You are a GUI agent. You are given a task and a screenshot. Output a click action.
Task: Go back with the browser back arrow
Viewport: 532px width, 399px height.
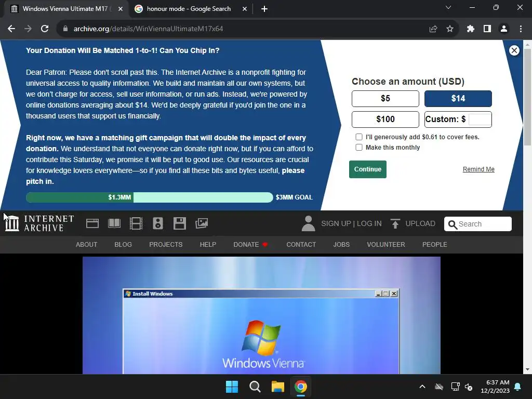click(x=11, y=29)
